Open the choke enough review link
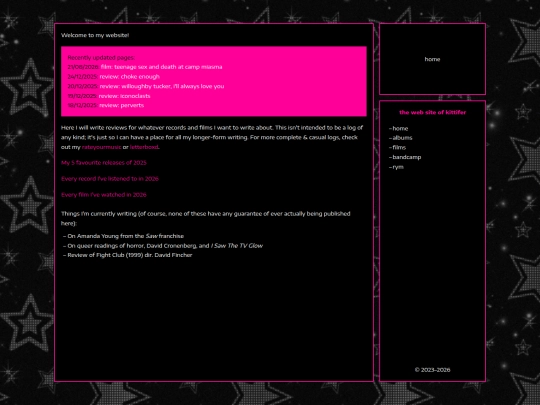 click(x=129, y=76)
